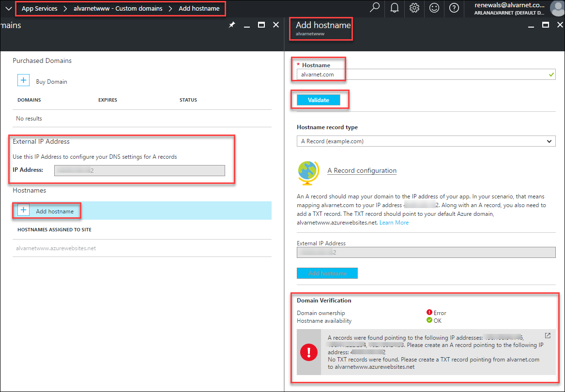Open the notifications bell icon

coord(395,8)
